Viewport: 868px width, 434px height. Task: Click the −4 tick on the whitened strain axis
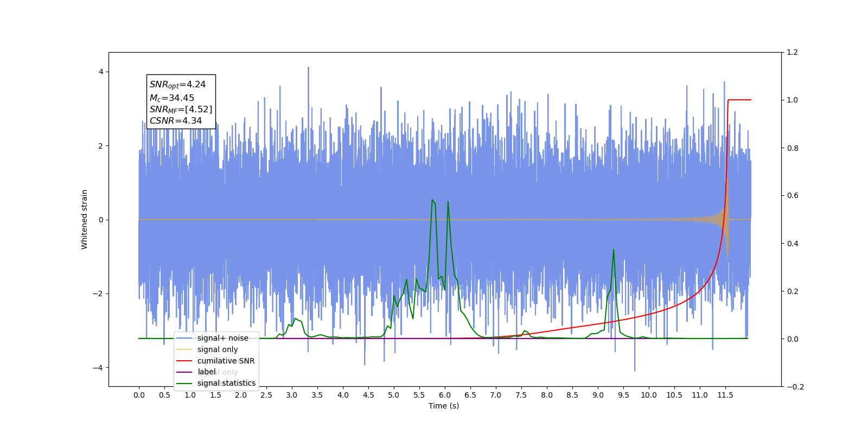coord(98,368)
